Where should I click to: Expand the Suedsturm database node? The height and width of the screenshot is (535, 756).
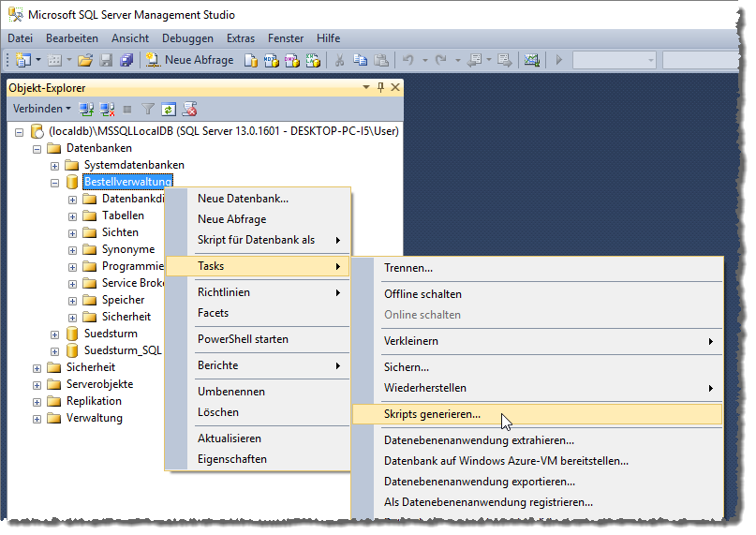(55, 334)
